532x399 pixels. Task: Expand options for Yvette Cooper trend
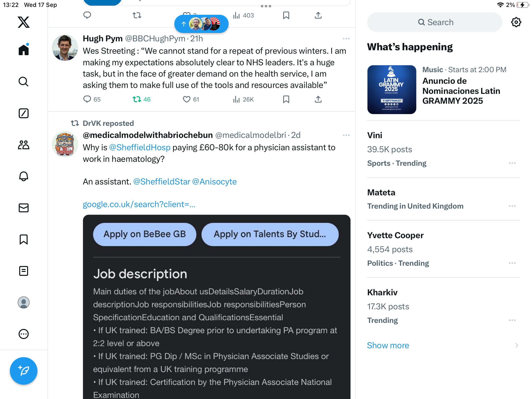(512, 263)
